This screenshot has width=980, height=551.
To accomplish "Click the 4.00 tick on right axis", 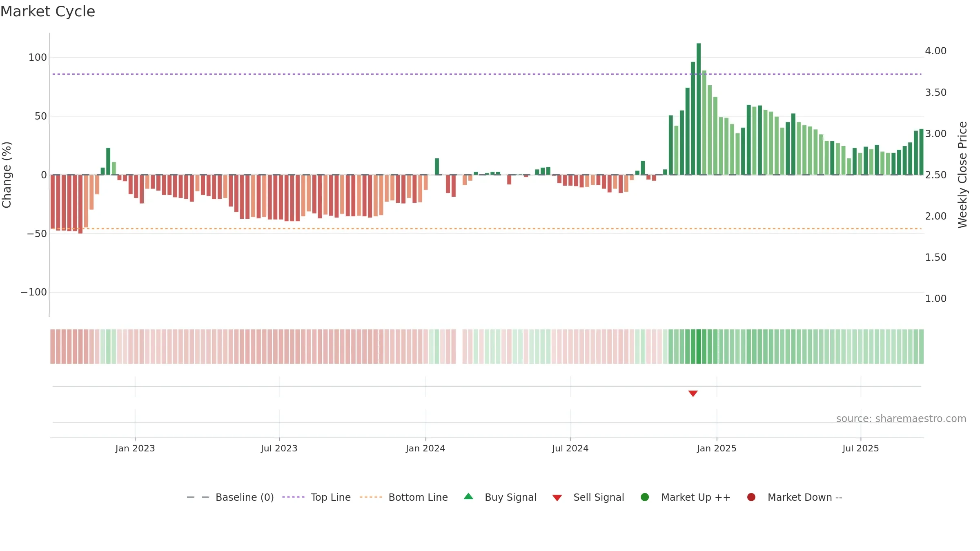I will pos(936,51).
